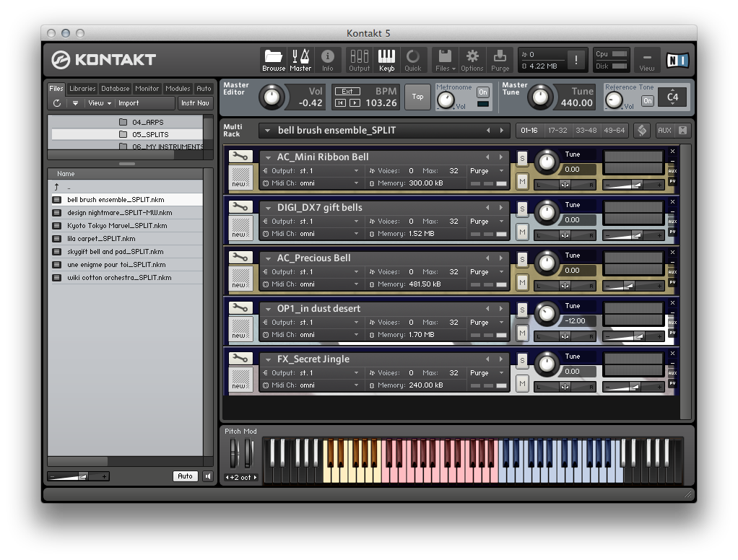Screen dimensions: 738x560
Task: Open DIGI_DX7 gift bells wrench editor
Action: point(240,206)
